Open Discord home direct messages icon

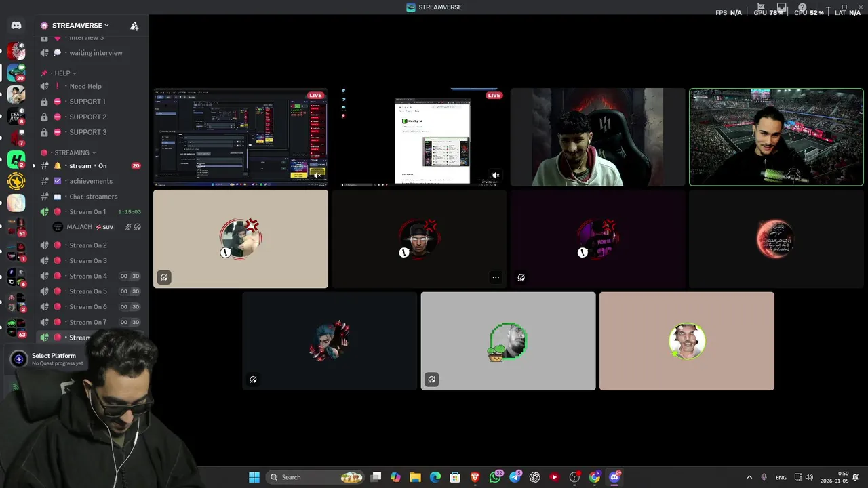click(x=16, y=26)
